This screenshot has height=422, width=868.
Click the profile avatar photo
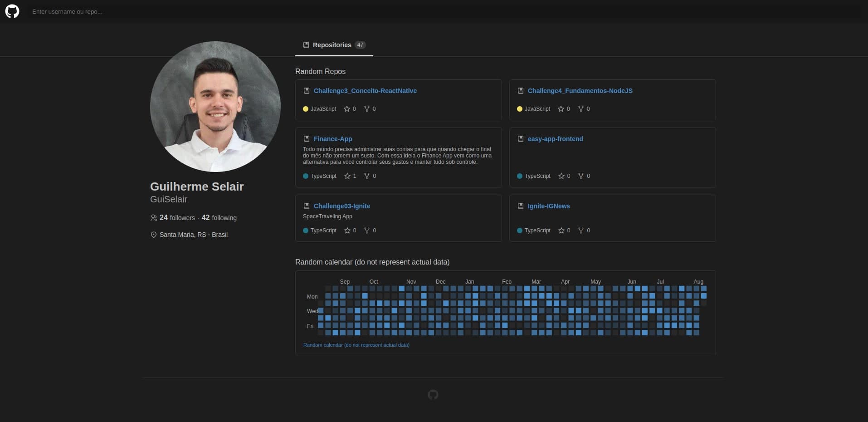215,107
